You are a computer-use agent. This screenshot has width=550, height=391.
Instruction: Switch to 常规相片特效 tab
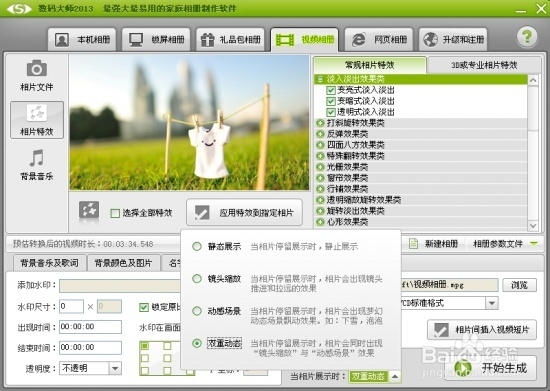coord(370,65)
